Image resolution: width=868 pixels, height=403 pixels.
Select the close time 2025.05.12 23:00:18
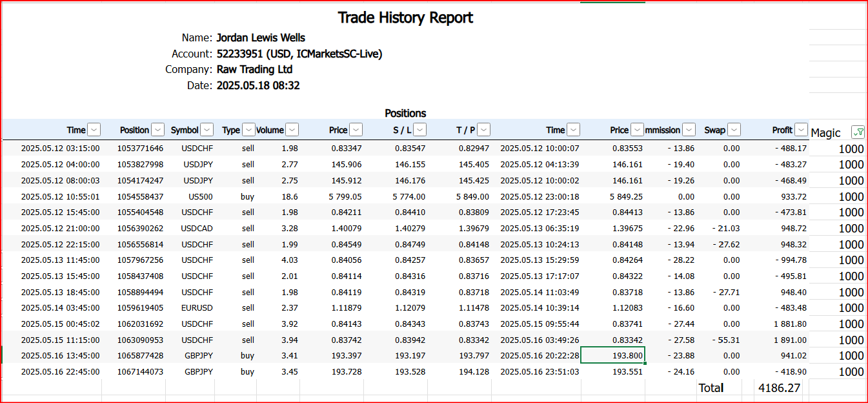(x=540, y=196)
